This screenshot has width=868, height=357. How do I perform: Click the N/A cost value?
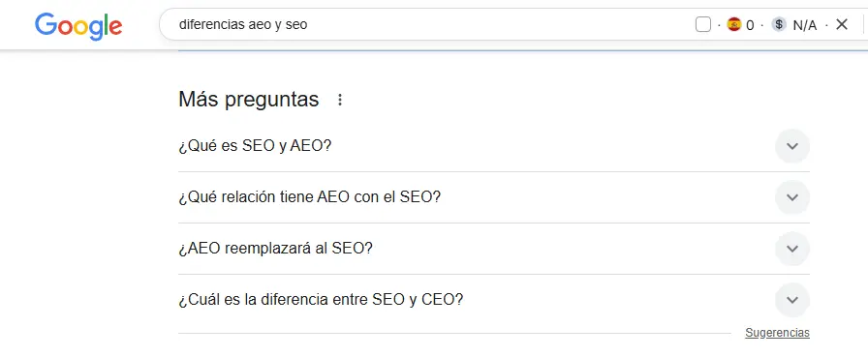805,25
